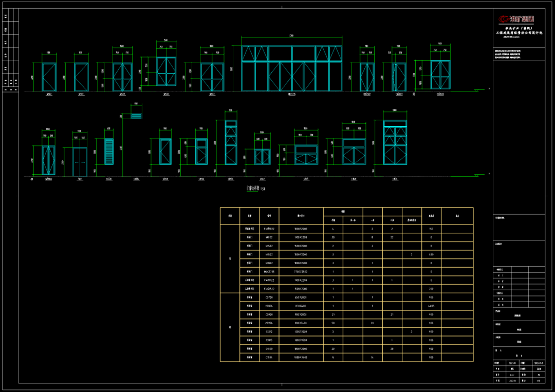Click the 7700X3500 size cell in table
Screen dimensions: 555x392
tap(301, 271)
